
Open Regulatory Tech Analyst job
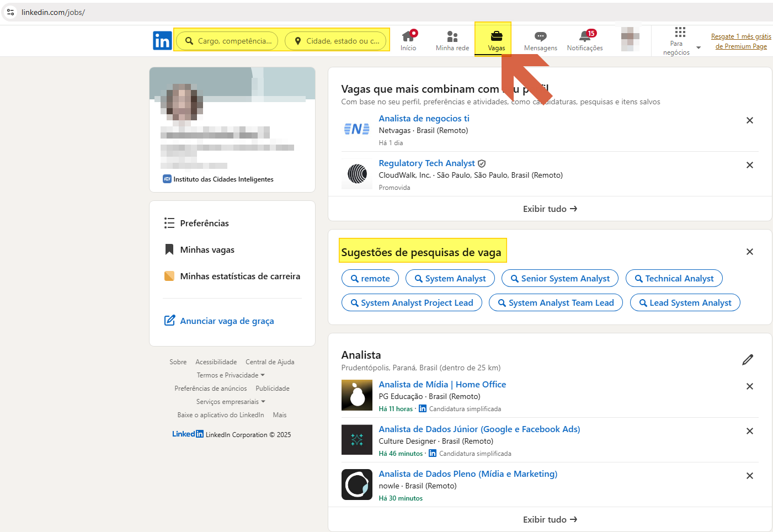(x=427, y=163)
